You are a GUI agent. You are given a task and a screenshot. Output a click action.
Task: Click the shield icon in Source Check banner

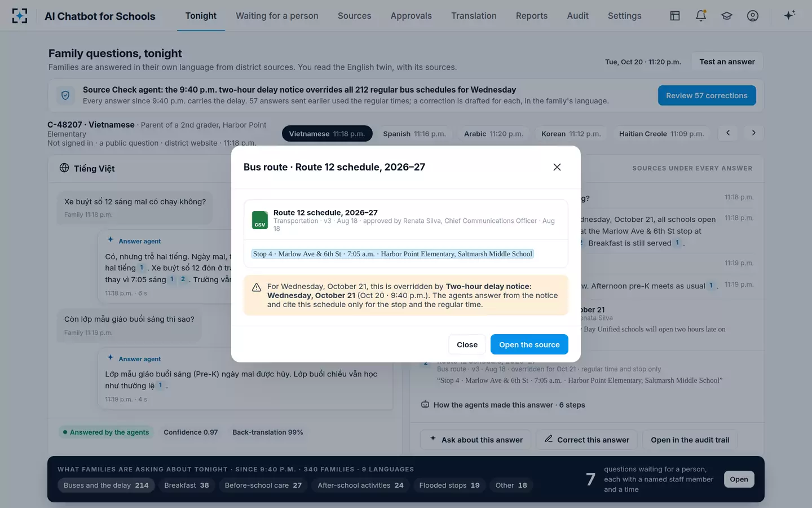65,95
